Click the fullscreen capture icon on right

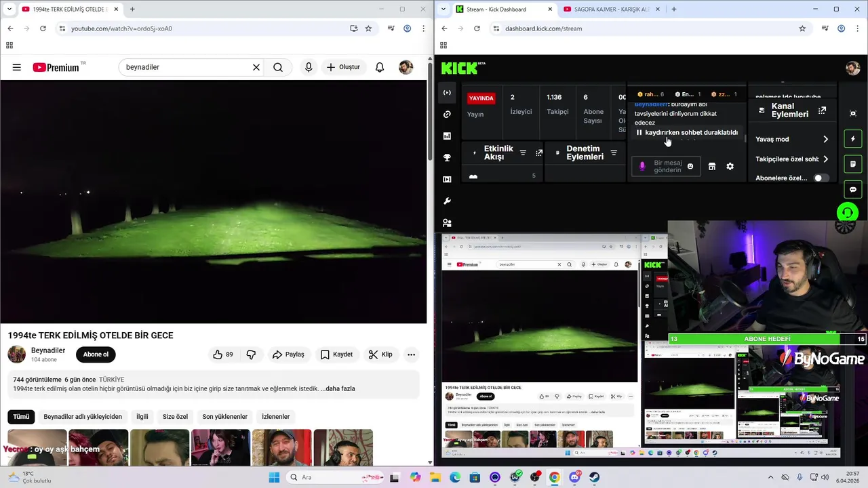(x=853, y=113)
